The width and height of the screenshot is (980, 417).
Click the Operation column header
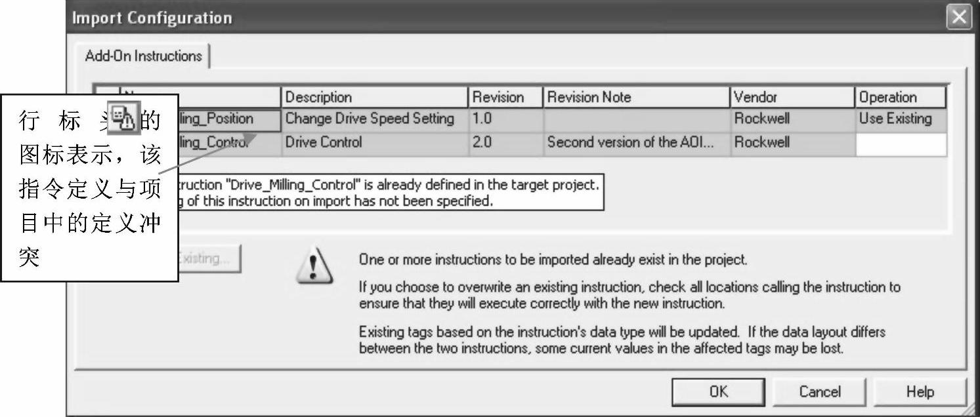pos(901,98)
